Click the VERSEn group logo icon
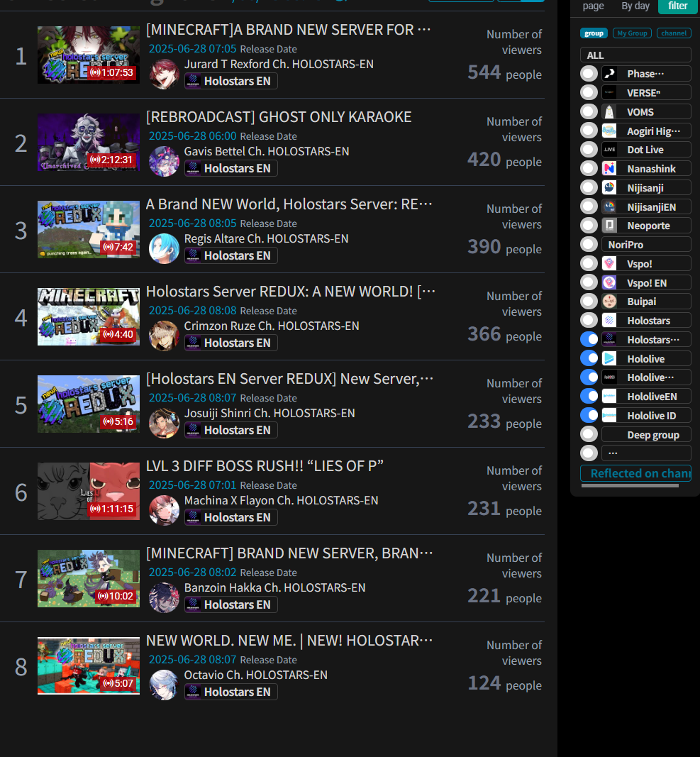Screen dimensions: 700x757 (x=609, y=92)
